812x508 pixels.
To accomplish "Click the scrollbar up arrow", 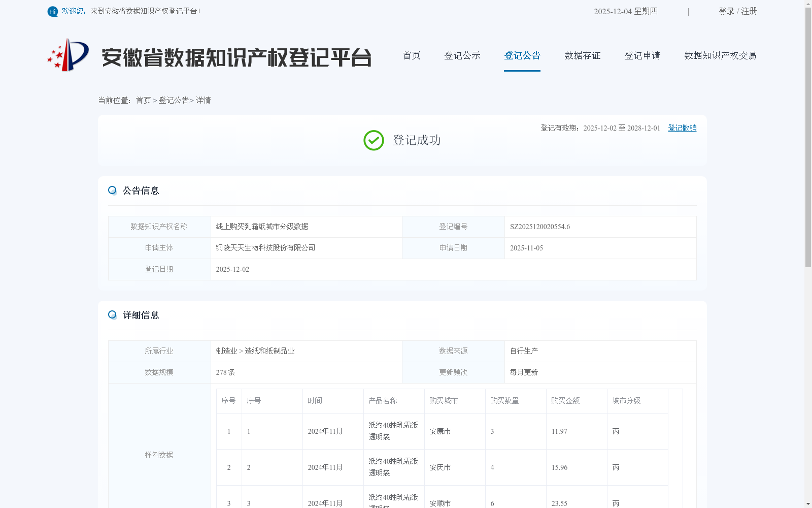I will click(x=808, y=3).
